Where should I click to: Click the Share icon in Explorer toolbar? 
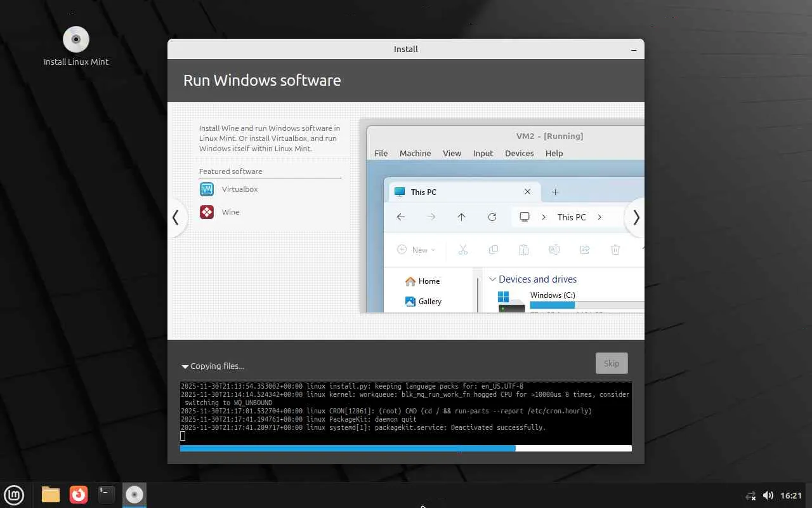(585, 250)
